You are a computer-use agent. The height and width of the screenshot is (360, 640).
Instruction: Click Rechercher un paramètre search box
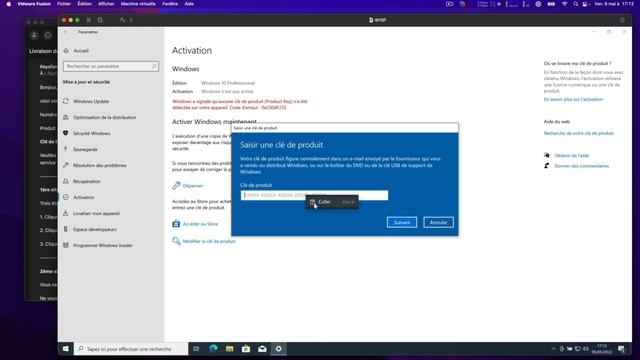coord(111,66)
